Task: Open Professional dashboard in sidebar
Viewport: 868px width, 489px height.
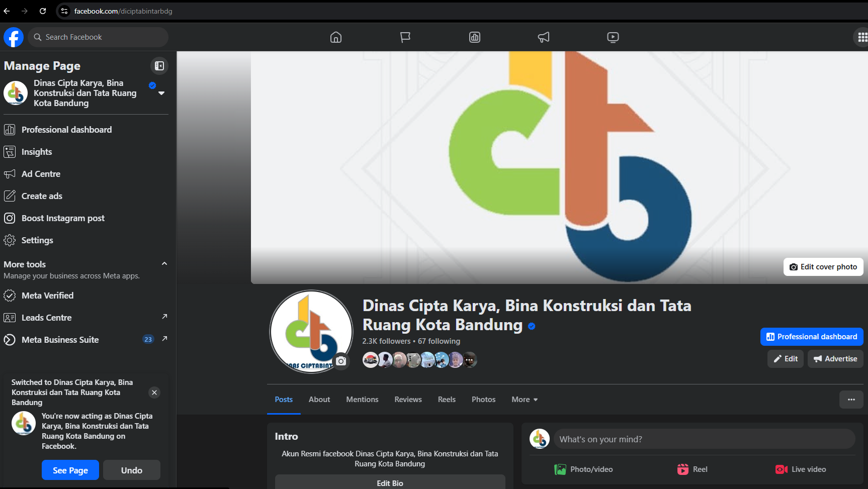Action: pos(86,130)
